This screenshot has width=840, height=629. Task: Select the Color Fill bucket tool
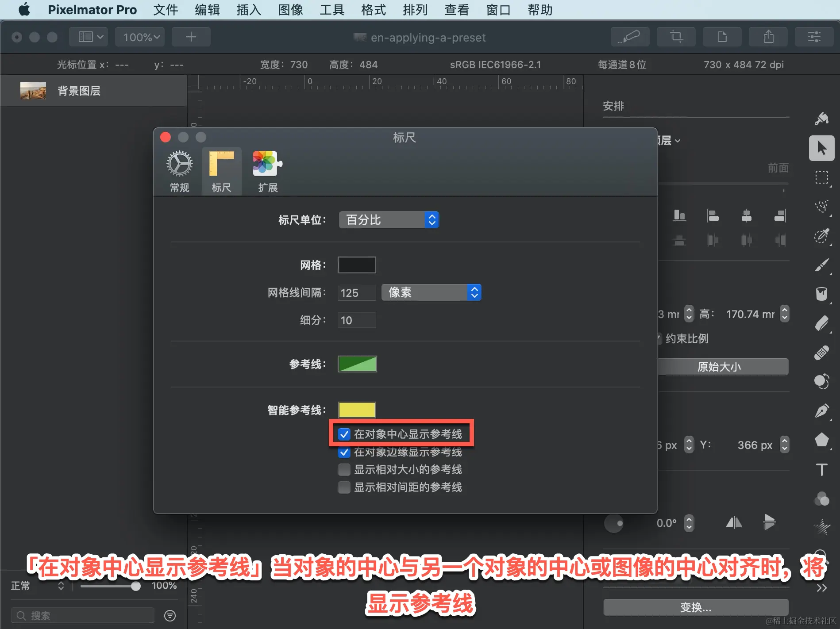[x=822, y=294]
